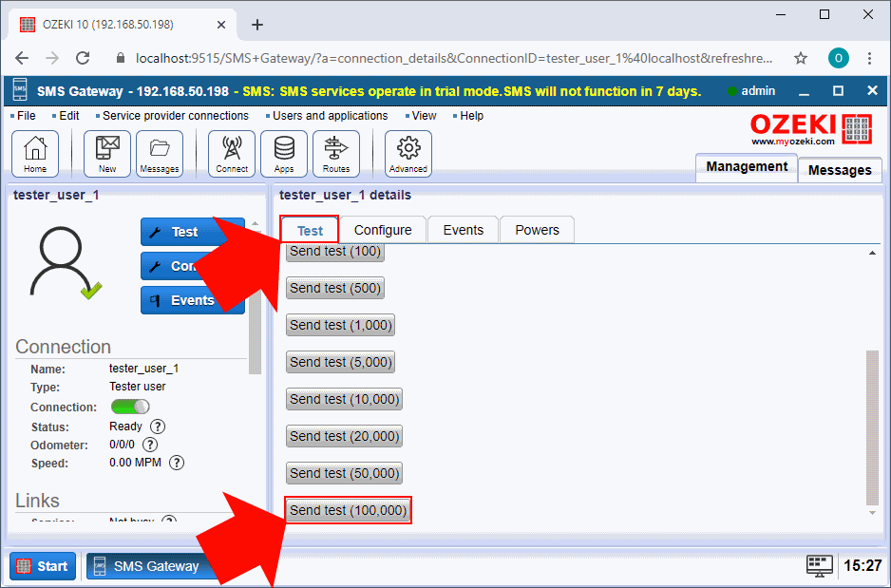The height and width of the screenshot is (588, 891).
Task: Click the SMS Gateway phone icon in title bar
Action: 20,90
